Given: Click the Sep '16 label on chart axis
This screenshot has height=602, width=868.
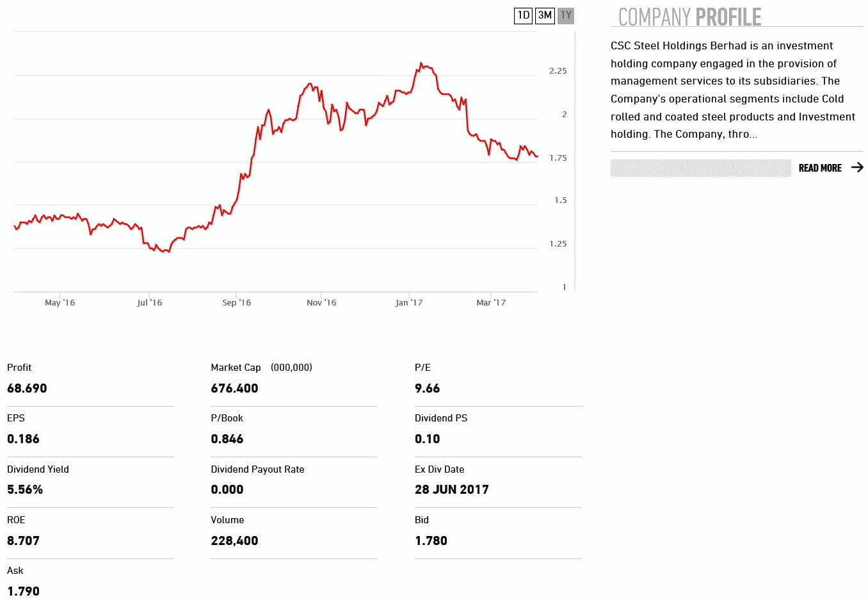Looking at the screenshot, I should click(236, 303).
